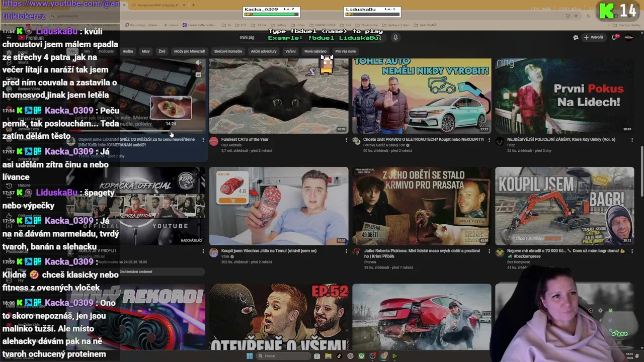This screenshot has height=362, width=644.
Task: Open File Explorer from the taskbar
Action: 328,356
